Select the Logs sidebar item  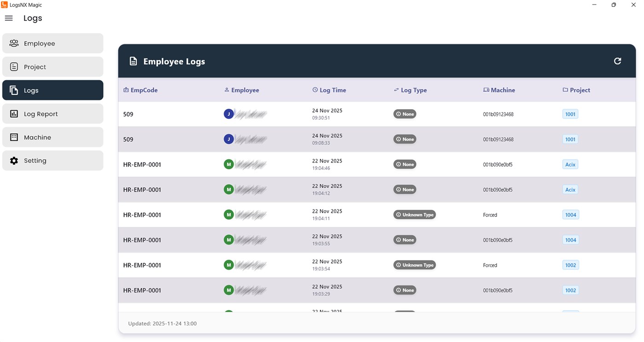(x=53, y=90)
